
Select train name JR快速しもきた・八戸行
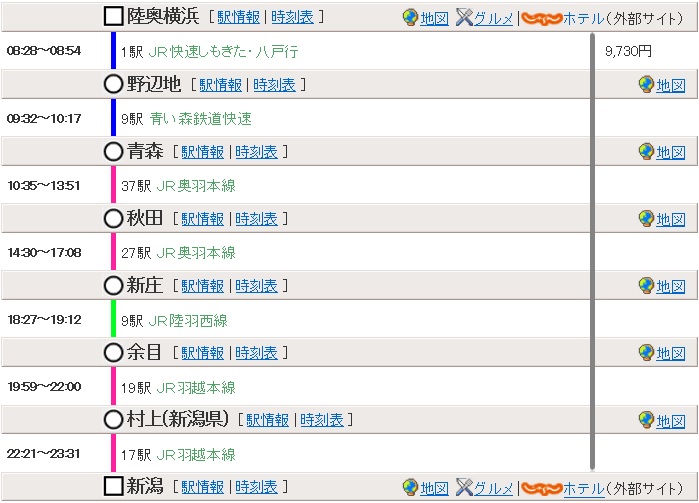pyautogui.click(x=223, y=52)
